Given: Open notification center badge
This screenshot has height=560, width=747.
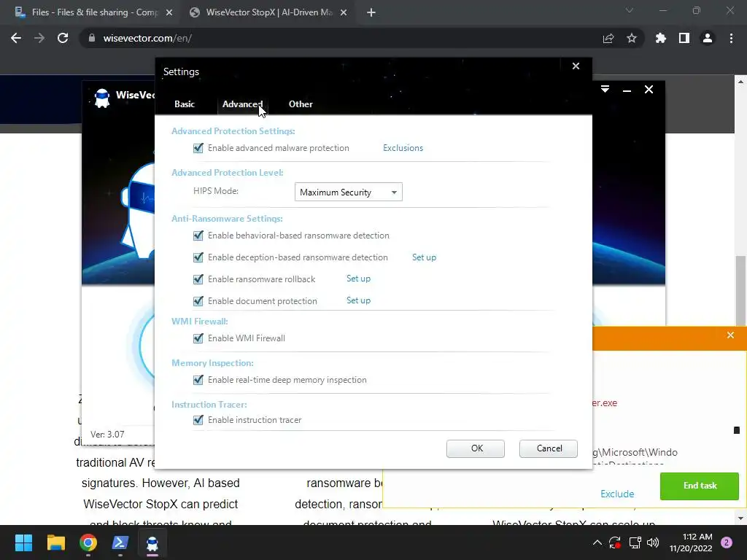Looking at the screenshot, I should tap(727, 542).
